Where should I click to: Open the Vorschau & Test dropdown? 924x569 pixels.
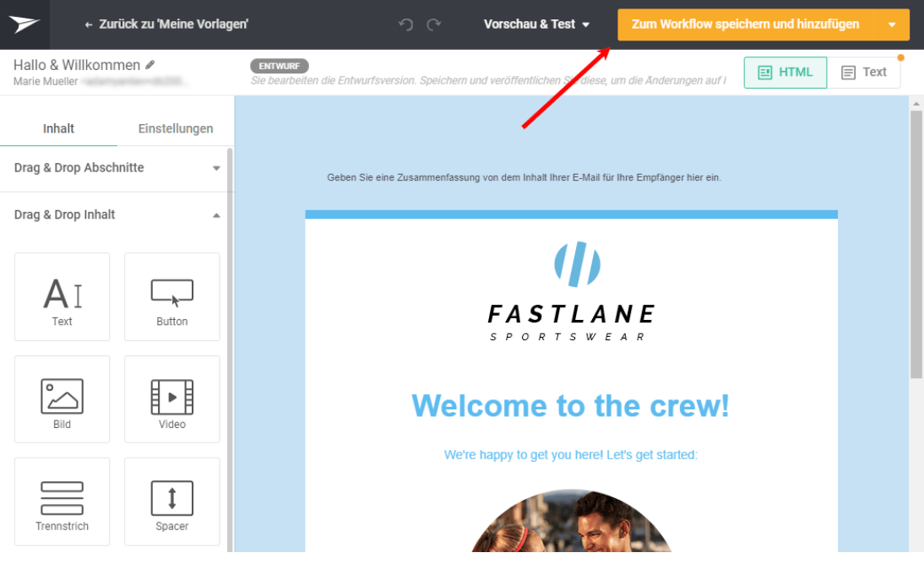click(536, 24)
